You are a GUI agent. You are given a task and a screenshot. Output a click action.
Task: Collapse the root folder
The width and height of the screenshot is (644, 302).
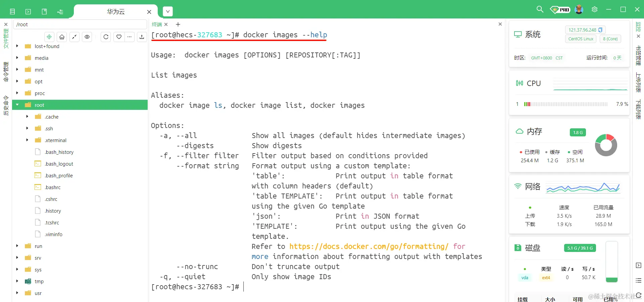point(17,105)
